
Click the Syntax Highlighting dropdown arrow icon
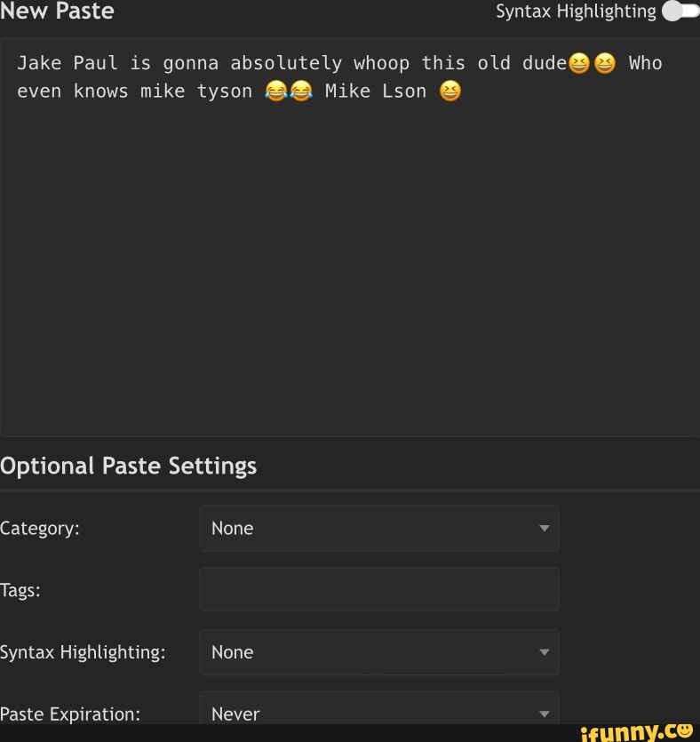[x=544, y=652]
